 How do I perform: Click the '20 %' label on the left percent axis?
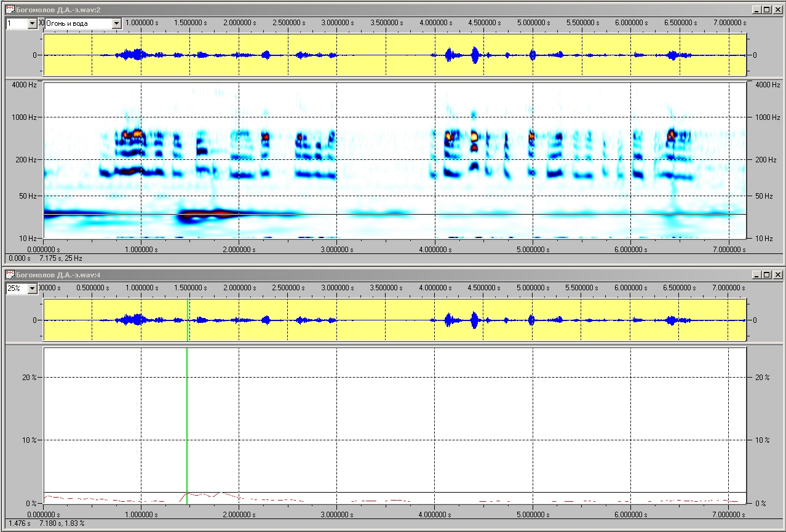point(30,378)
